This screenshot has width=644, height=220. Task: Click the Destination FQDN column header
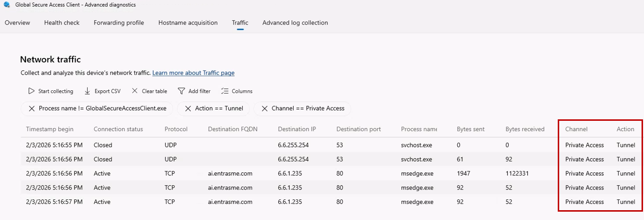pos(233,129)
